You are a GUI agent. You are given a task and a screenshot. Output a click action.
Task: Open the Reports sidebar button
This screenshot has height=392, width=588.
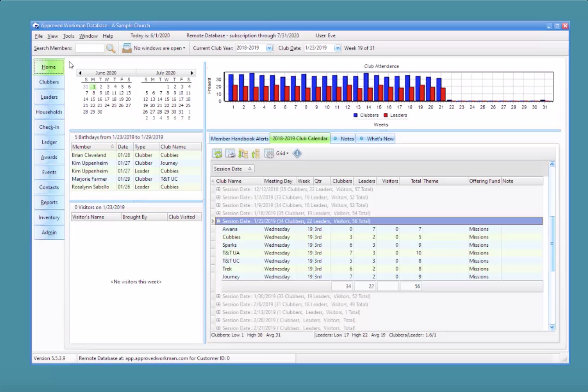[49, 202]
